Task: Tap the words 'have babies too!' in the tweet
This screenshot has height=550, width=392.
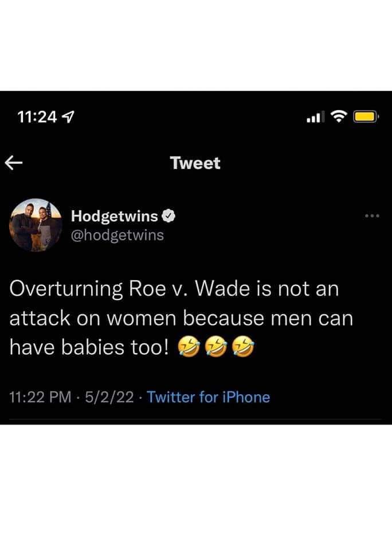Action: [89, 347]
